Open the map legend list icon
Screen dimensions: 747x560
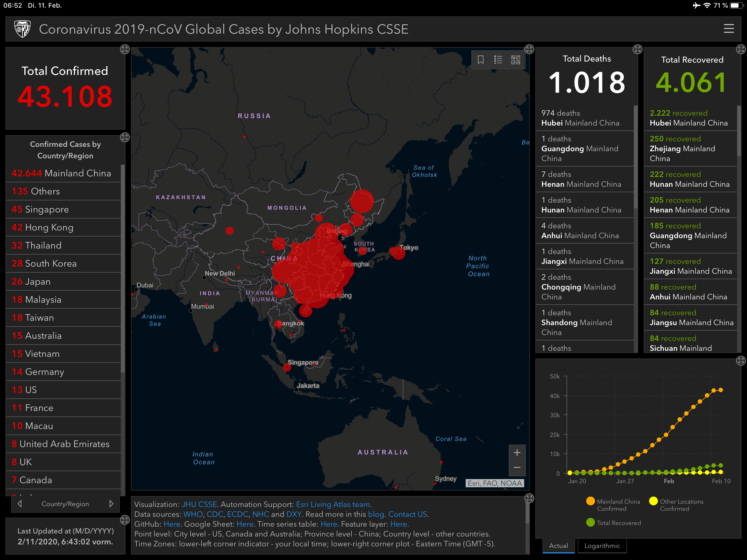[498, 60]
